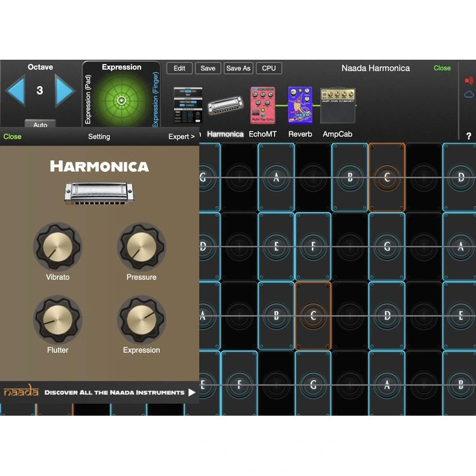
Task: Play the orange-highlighted C pad top row
Action: [x=387, y=177]
